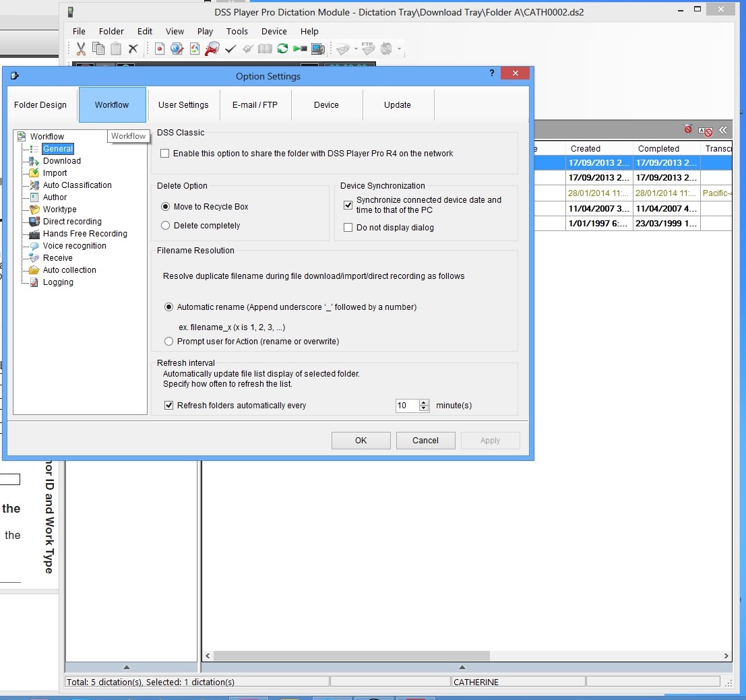The image size is (746, 700).
Task: Switch to the E-mail / FTP tab
Action: 255,104
